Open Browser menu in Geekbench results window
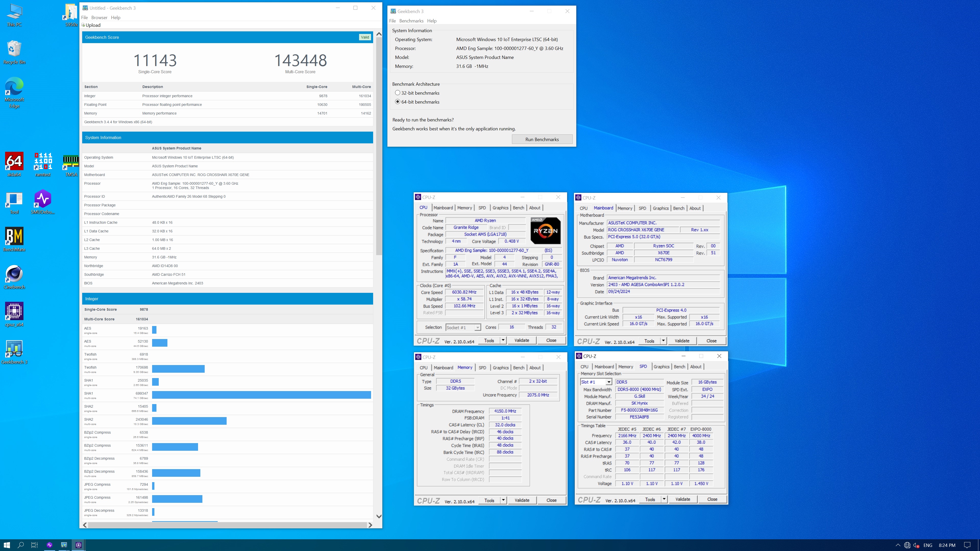This screenshot has height=551, width=980. click(99, 18)
